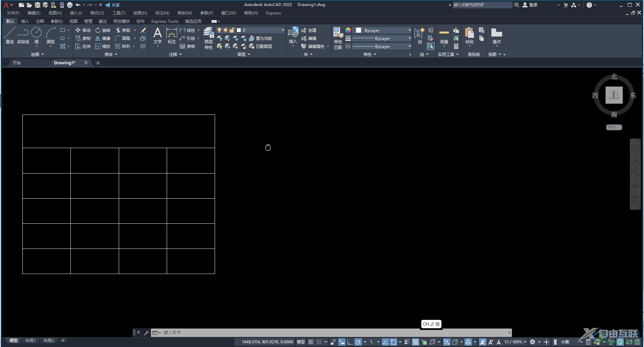Open the ByLayer linetype dropdown
This screenshot has height=347, width=644.
coord(382,47)
